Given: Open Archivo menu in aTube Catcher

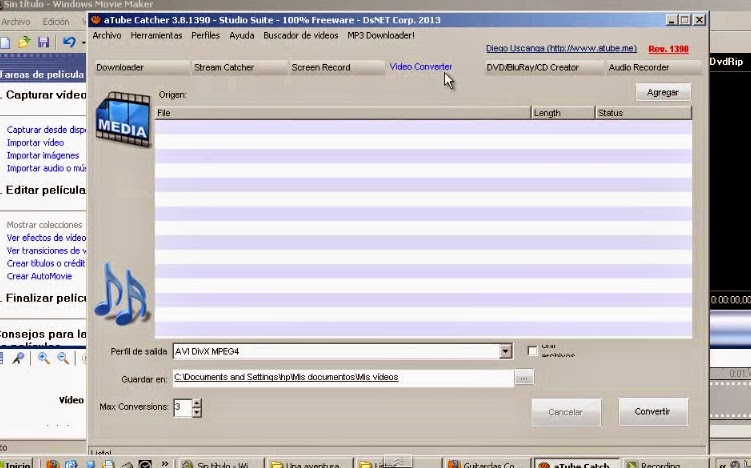Looking at the screenshot, I should coord(107,35).
